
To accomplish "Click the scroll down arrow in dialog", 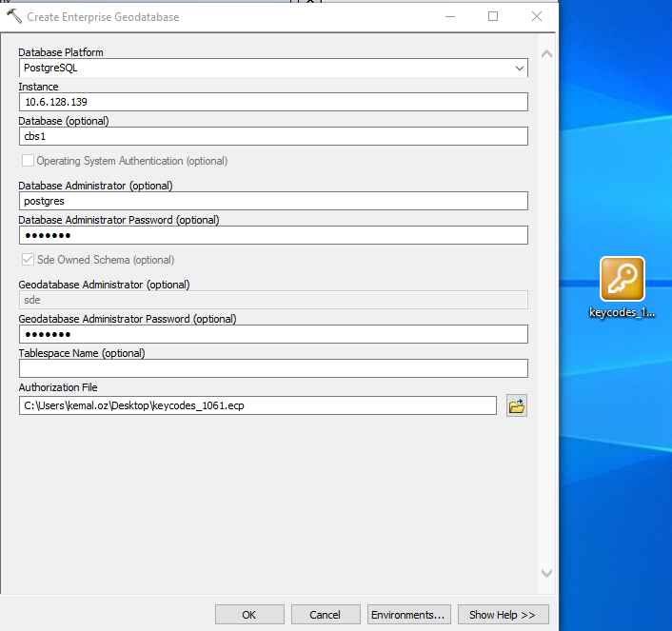I will (x=547, y=573).
